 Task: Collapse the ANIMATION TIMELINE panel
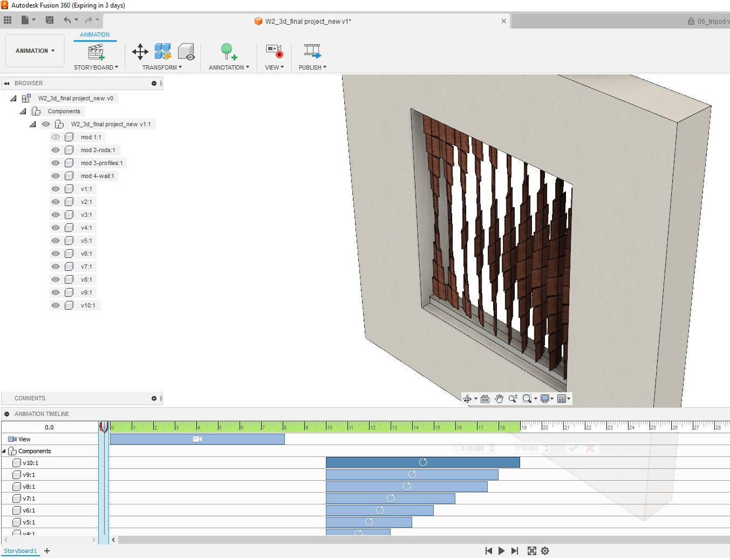pyautogui.click(x=6, y=414)
